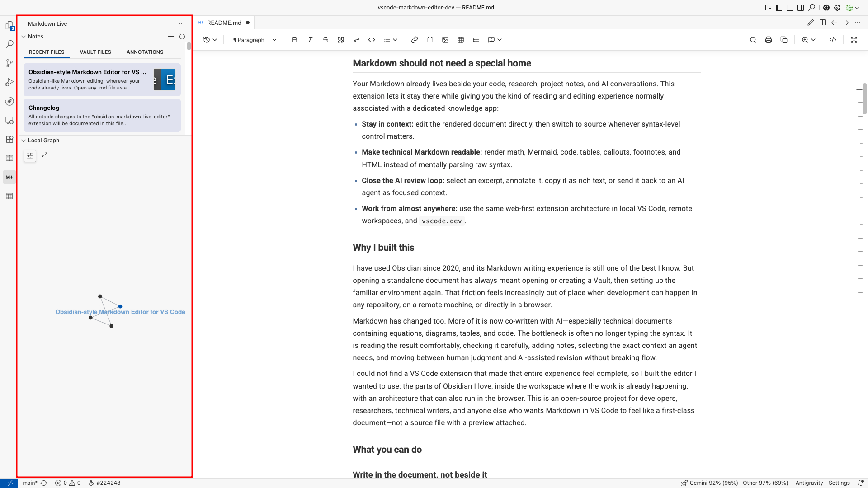Image resolution: width=868 pixels, height=488 pixels.
Task: Insert an image
Action: coord(445,40)
